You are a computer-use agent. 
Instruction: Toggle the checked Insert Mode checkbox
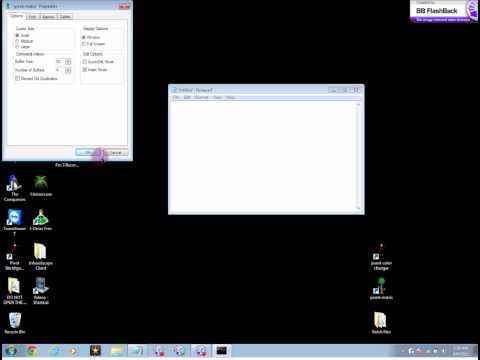(85, 70)
